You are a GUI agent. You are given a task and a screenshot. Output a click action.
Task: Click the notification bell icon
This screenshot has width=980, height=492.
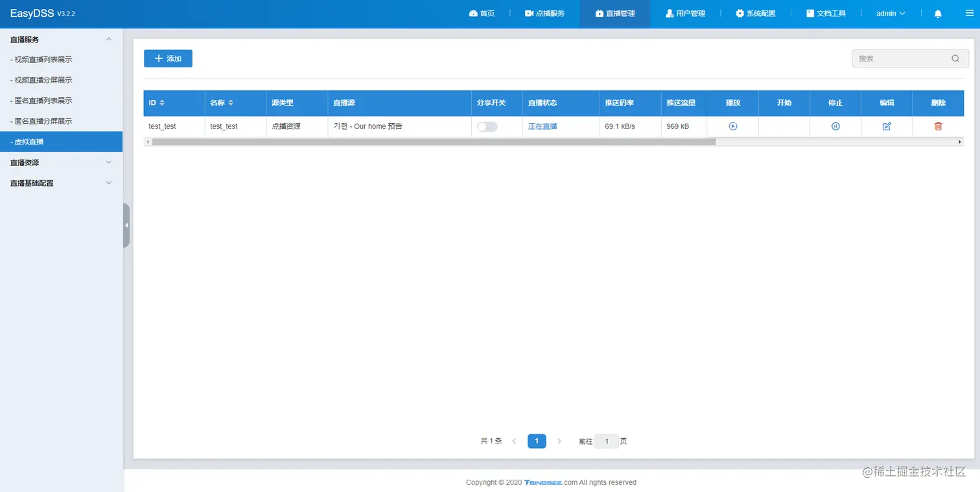point(938,14)
